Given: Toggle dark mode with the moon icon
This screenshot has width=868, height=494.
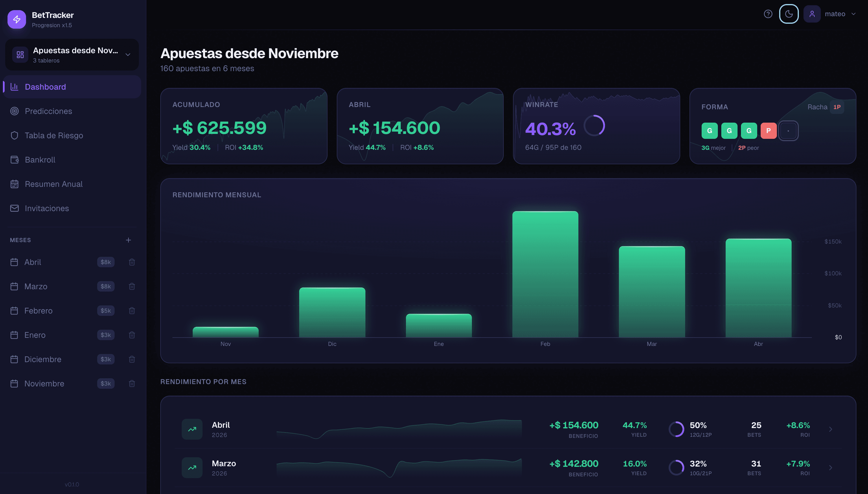Looking at the screenshot, I should click(789, 14).
